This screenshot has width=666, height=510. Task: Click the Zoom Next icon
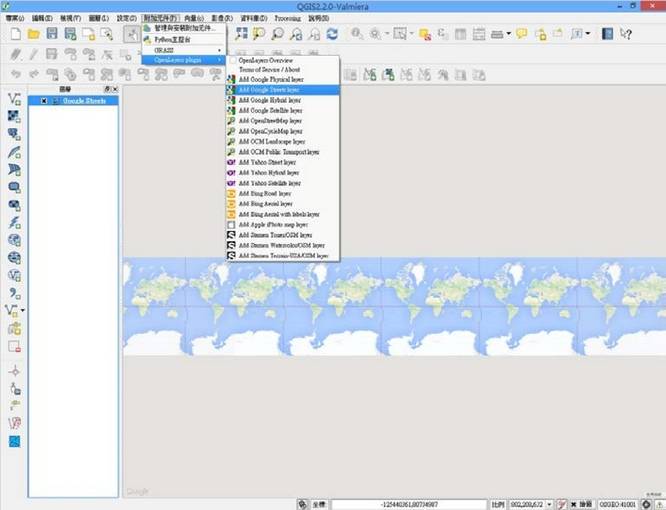tap(314, 34)
